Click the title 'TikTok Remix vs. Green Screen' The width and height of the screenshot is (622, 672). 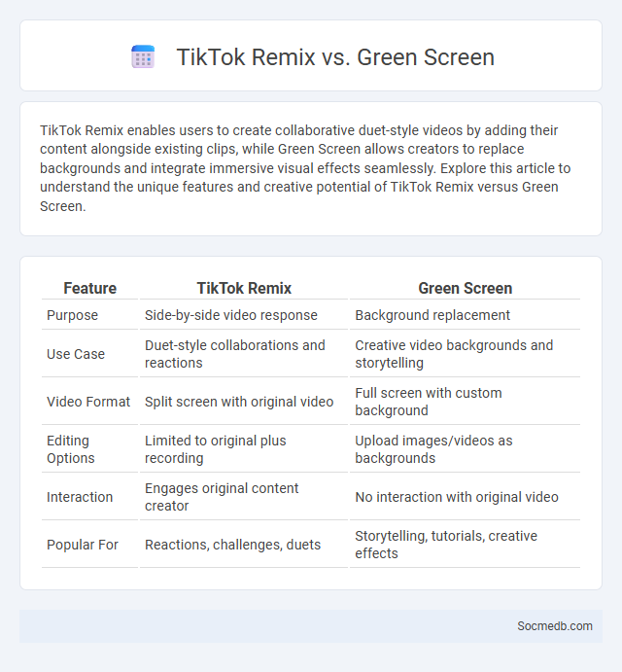click(x=335, y=57)
